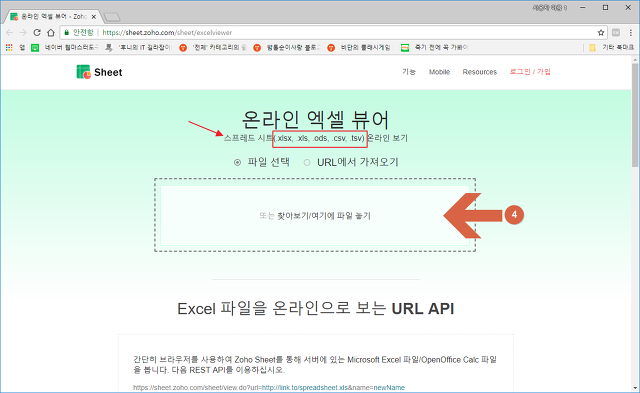
Task: Open Chrome three-dot menu
Action: (x=631, y=33)
